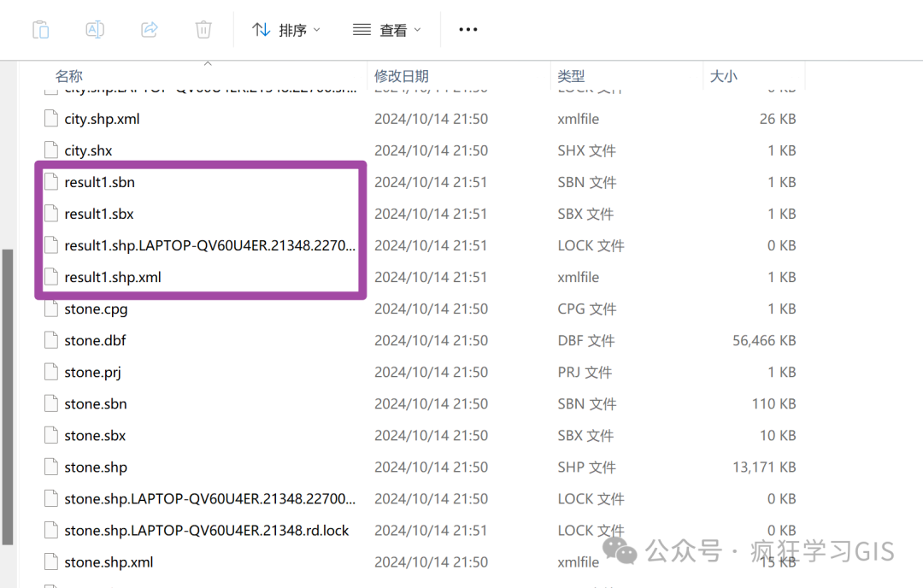Click file icon of result1.sbx

coord(51,214)
